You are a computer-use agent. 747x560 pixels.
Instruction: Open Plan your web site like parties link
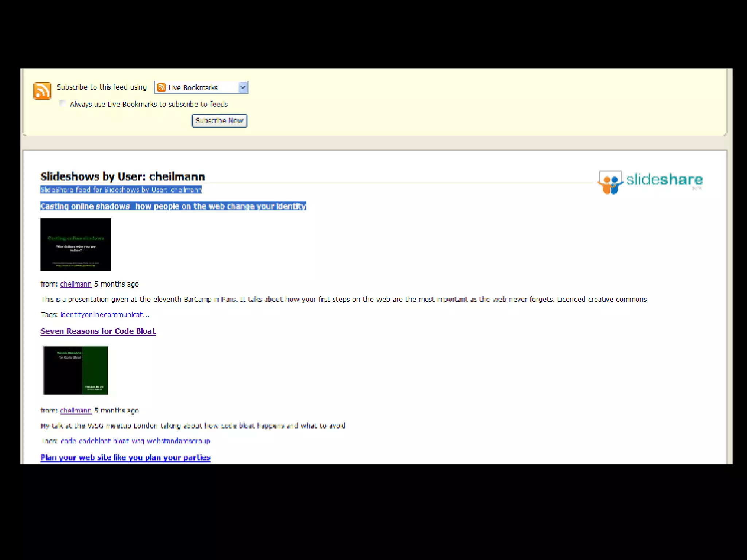pyautogui.click(x=125, y=458)
